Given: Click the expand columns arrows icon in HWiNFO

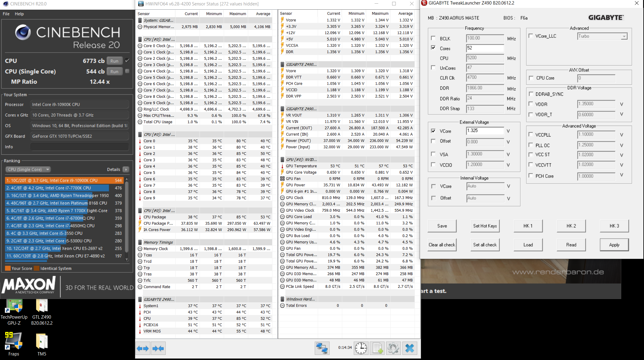Looking at the screenshot, I should [143, 349].
